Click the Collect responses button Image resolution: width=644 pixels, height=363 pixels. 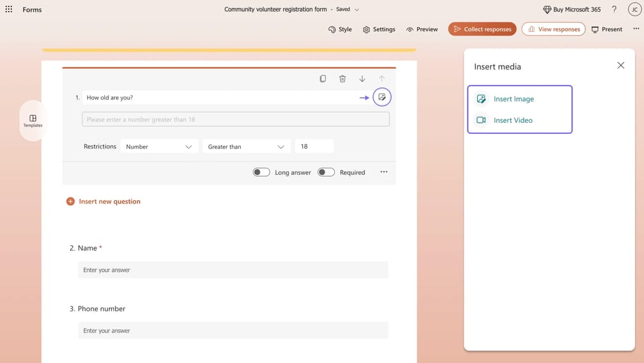pyautogui.click(x=482, y=29)
